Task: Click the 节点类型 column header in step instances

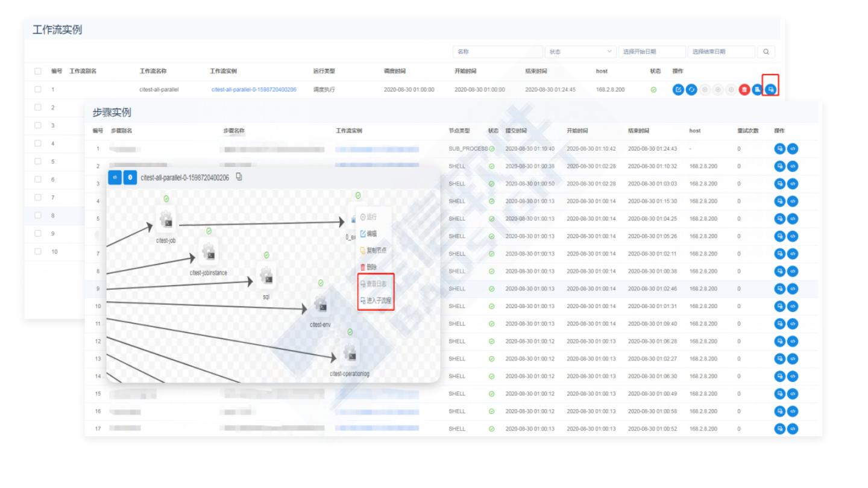Action: pyautogui.click(x=459, y=131)
